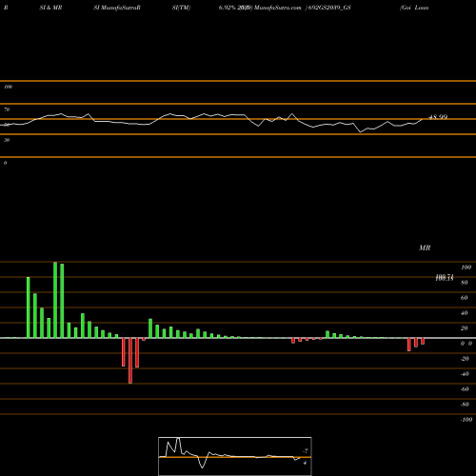The width and height of the screenshot is (476, 476).
Task: Click the 692GS2039_GS symbol text
Action: 329,8
